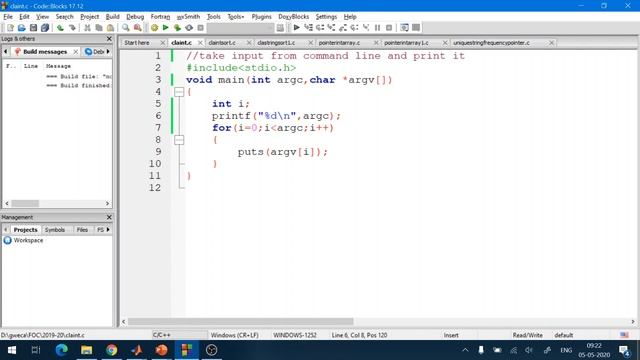
Task: Open the DoxyBlocks menu
Action: click(x=293, y=17)
